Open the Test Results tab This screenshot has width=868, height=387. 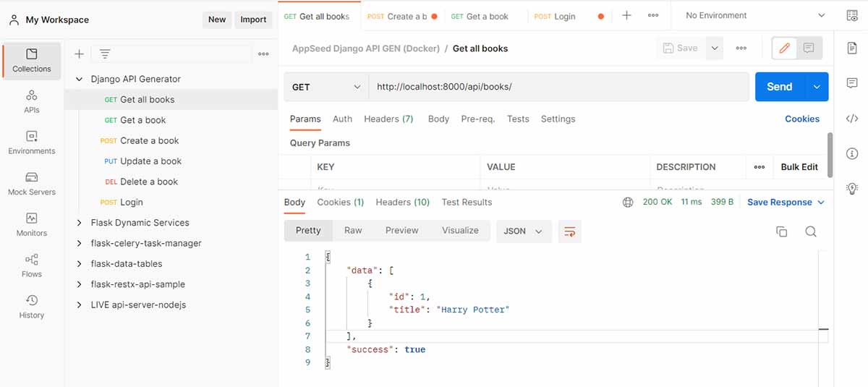pyautogui.click(x=467, y=203)
